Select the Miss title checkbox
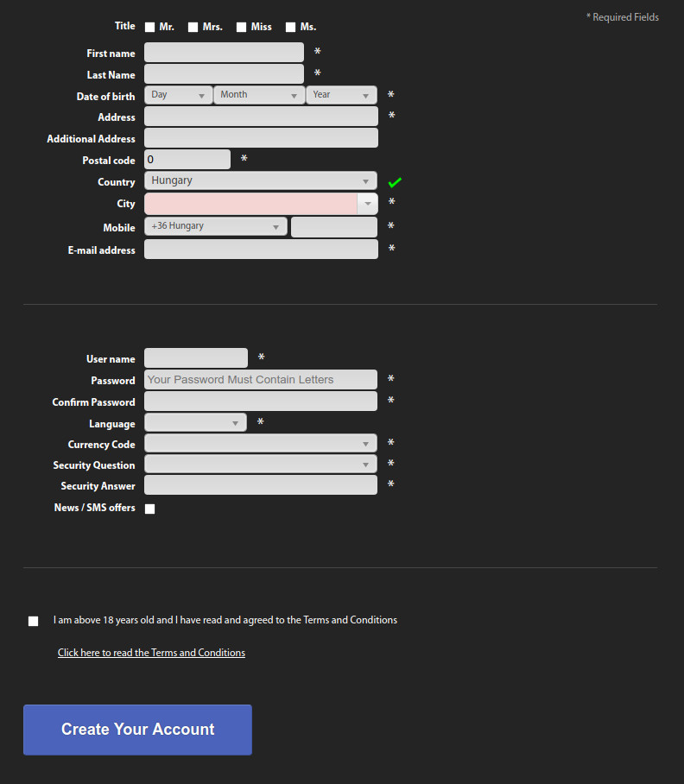 click(x=242, y=27)
